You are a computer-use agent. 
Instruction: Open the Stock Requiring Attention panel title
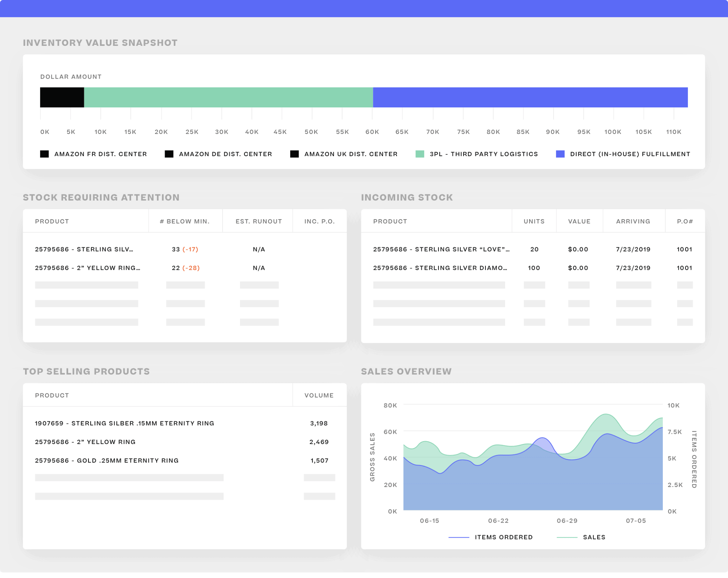pos(101,197)
